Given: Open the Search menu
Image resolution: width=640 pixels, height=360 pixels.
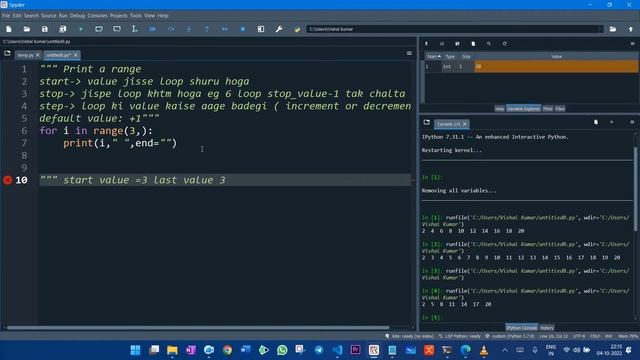Looking at the screenshot, I should click(31, 16).
